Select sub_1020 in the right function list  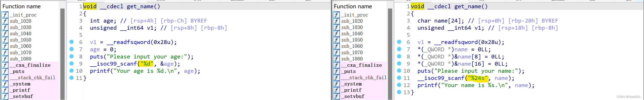coord(352,21)
